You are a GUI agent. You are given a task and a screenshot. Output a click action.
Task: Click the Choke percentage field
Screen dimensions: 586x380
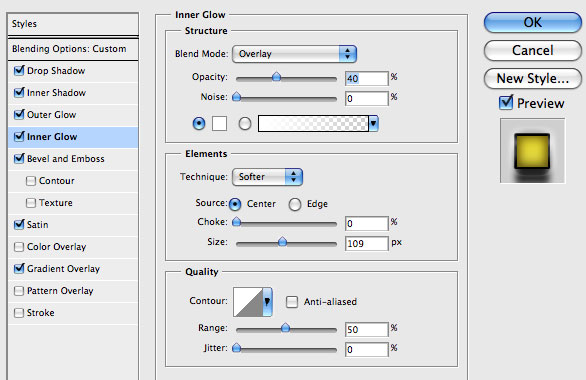[367, 223]
